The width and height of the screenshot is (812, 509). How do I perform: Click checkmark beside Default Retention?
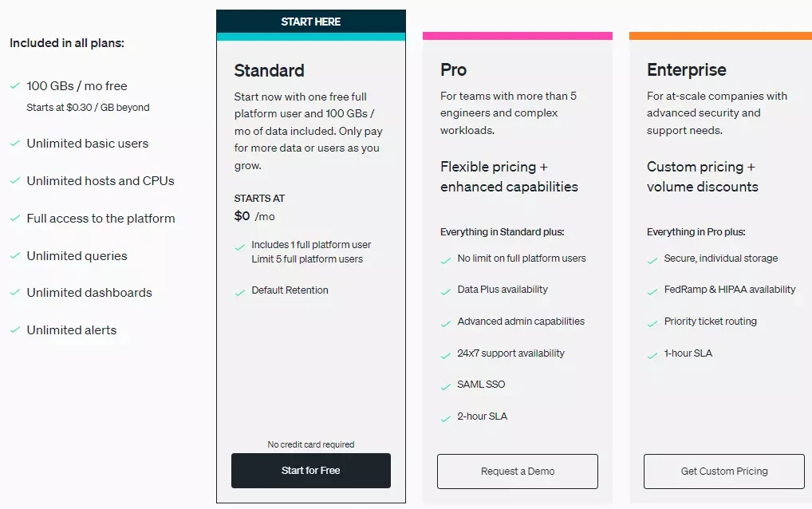(239, 292)
